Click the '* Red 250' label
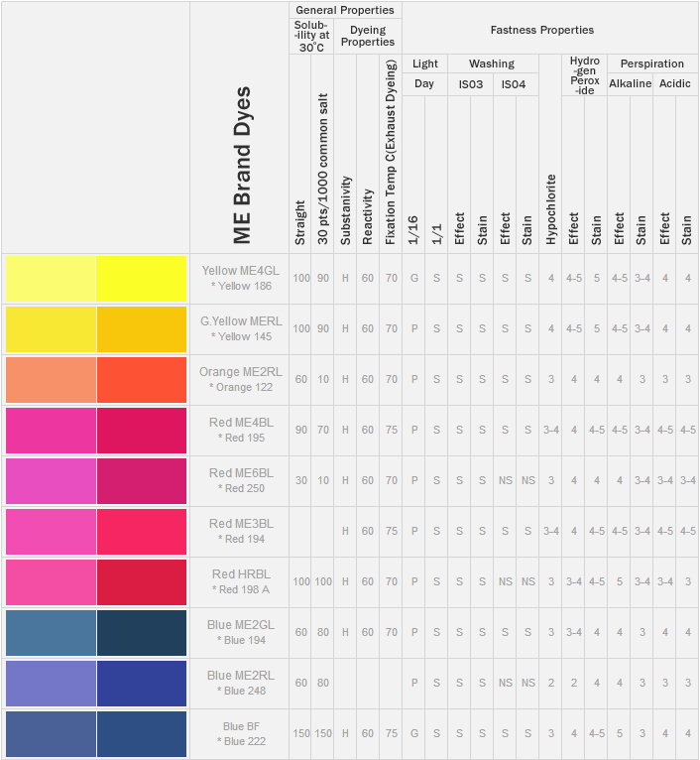 241,488
